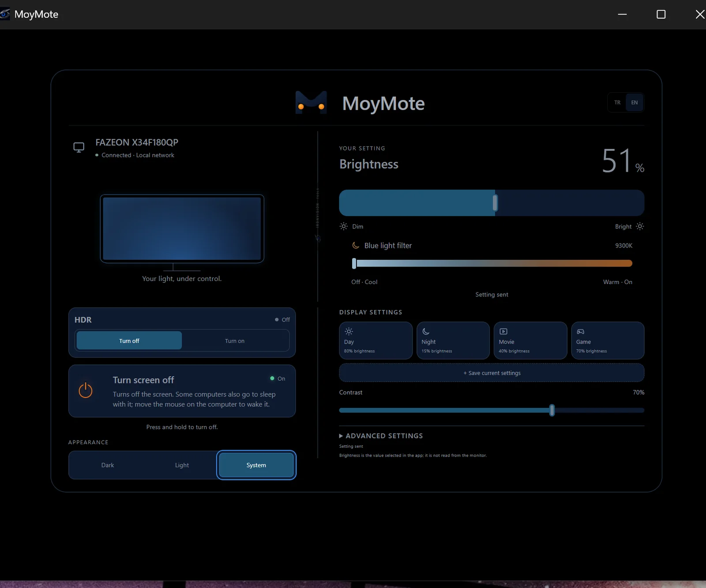Maximize the MoyMote window
The width and height of the screenshot is (706, 588).
[x=661, y=14]
